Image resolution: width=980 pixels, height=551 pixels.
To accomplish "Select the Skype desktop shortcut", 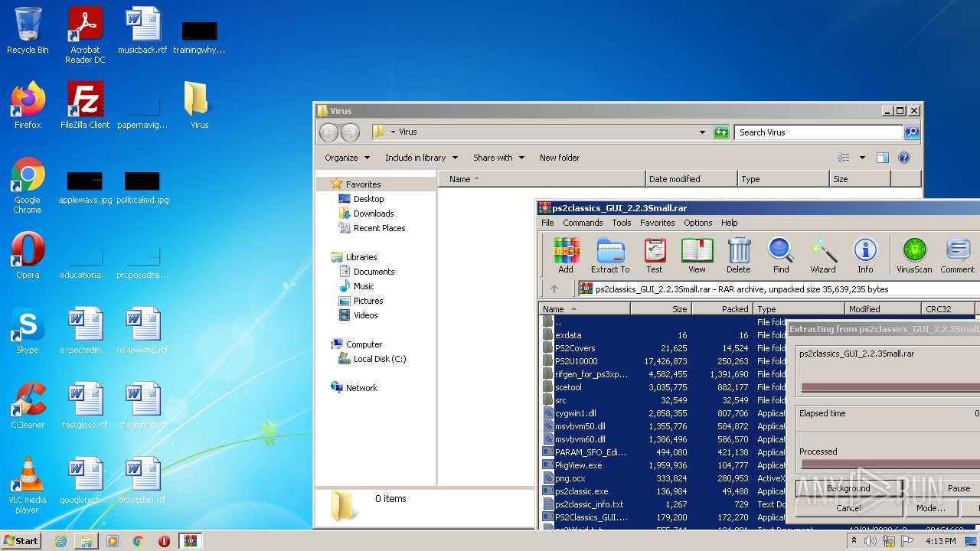I will point(28,331).
